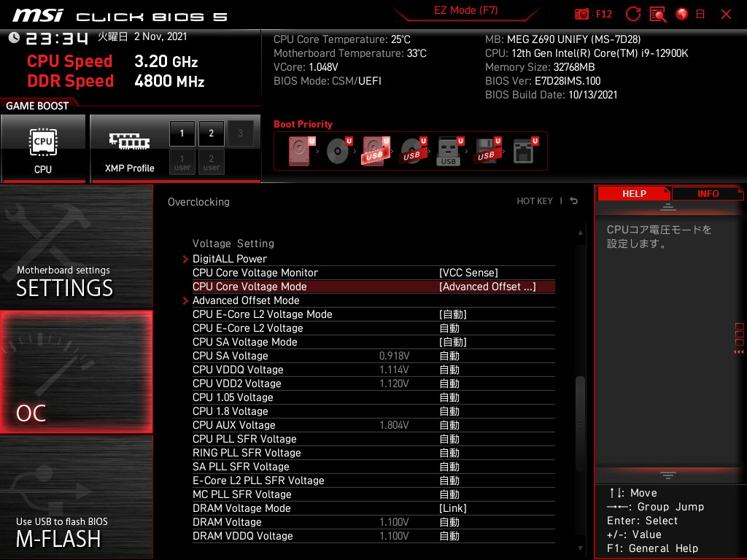Select XMP user profile 1
This screenshot has height=560, width=747.
click(182, 162)
